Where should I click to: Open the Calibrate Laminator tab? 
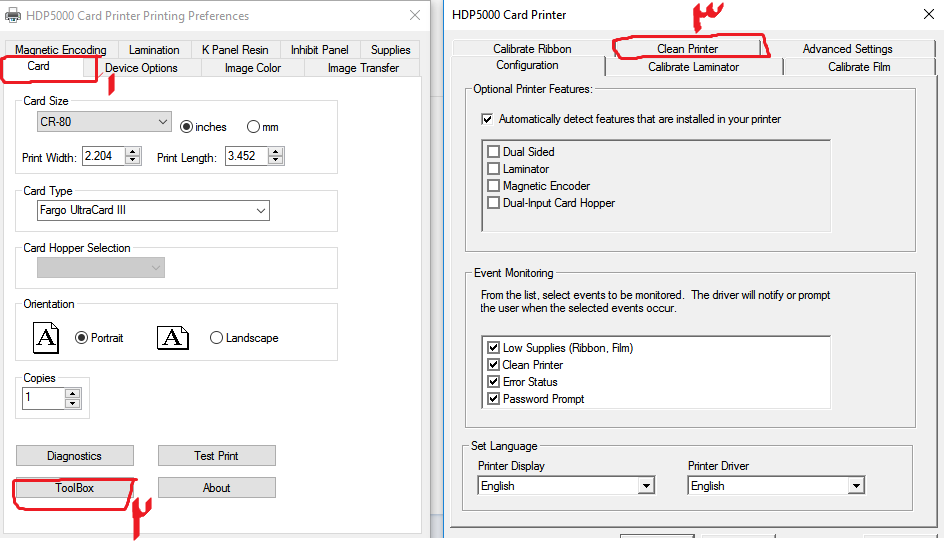point(694,67)
